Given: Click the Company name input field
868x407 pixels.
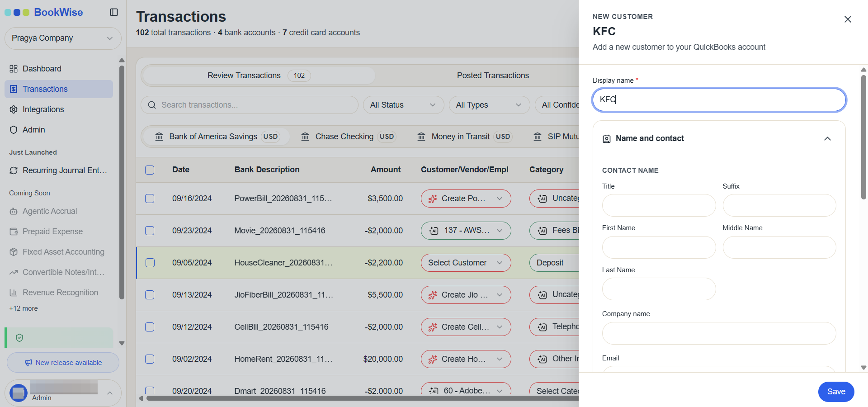Looking at the screenshot, I should click(x=719, y=333).
